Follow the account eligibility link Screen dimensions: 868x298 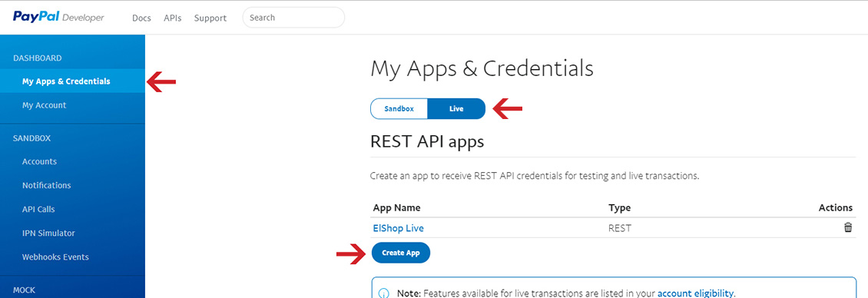695,293
